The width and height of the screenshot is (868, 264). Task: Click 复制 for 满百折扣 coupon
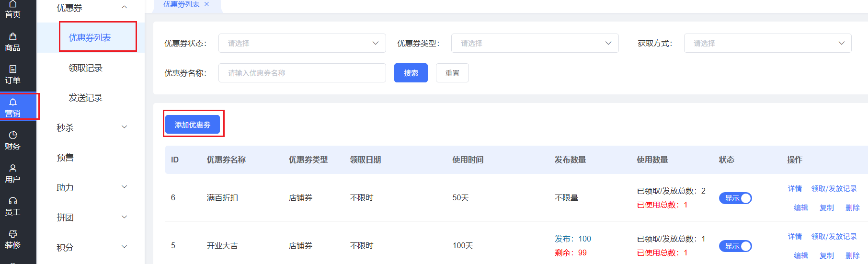[x=827, y=207]
